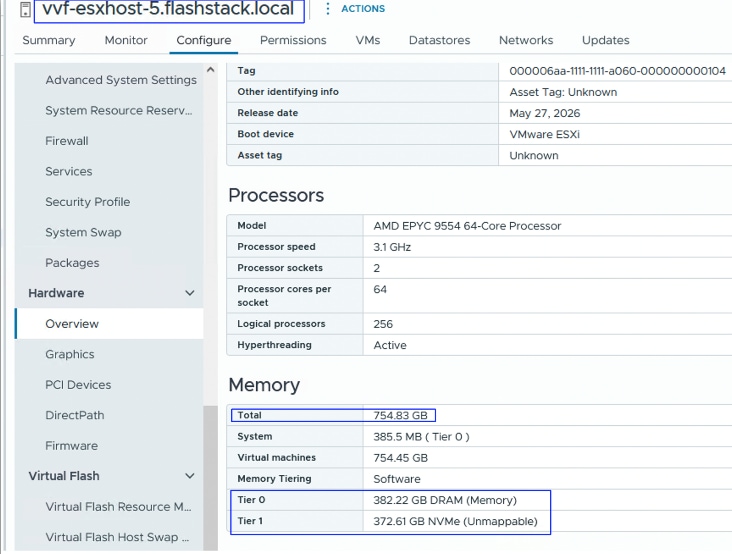Click the System memory value 385.5 MB

pos(421,436)
